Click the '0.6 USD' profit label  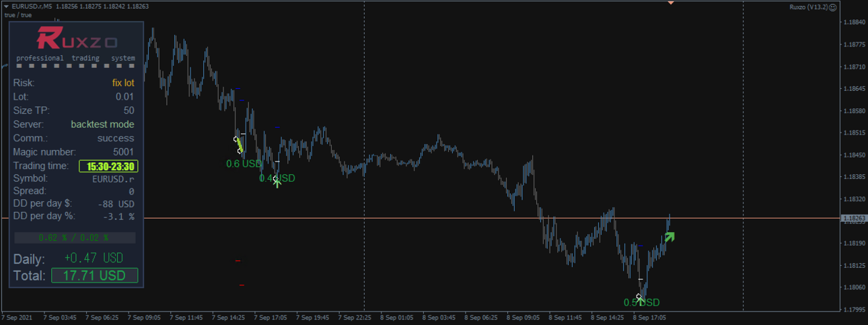point(244,164)
